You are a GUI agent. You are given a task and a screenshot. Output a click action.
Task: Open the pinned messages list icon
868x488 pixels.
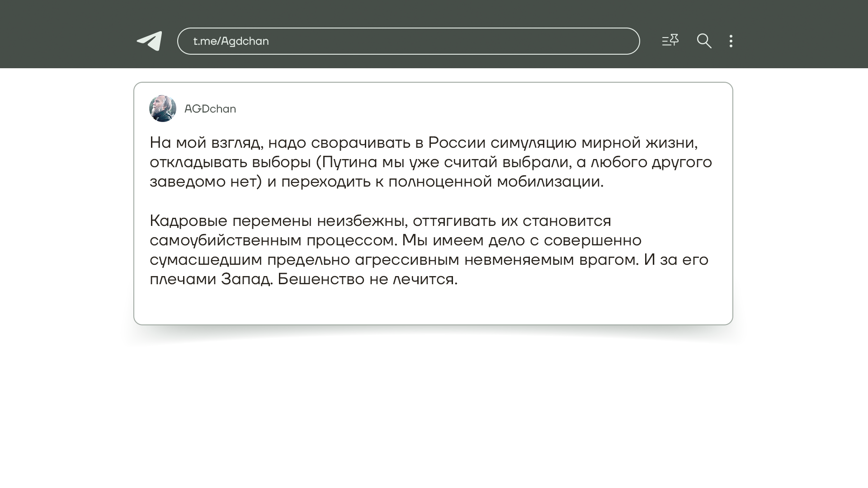(670, 41)
